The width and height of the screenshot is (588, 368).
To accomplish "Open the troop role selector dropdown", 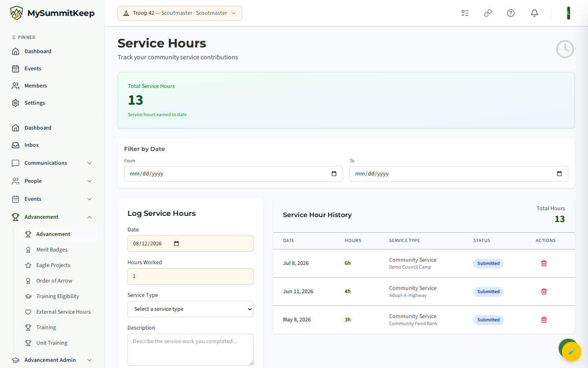I will [180, 13].
